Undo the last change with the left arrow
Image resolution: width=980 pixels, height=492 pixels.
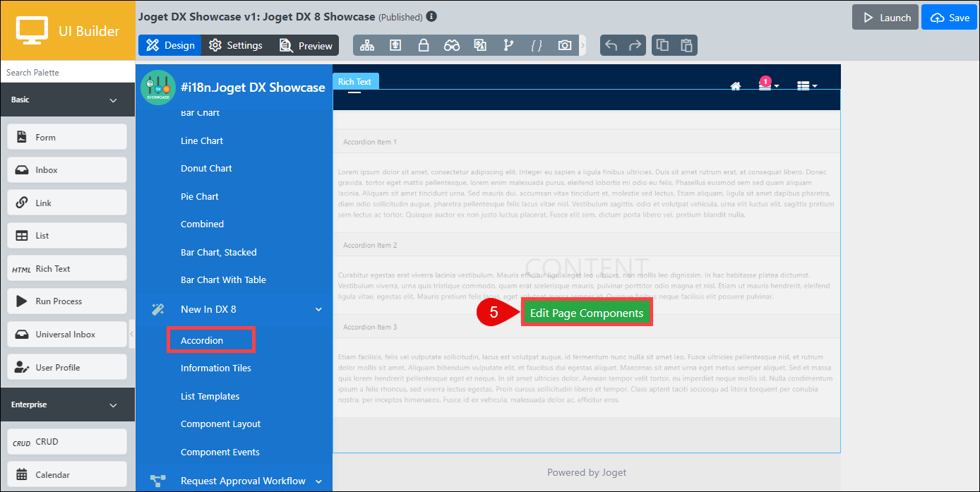(611, 45)
